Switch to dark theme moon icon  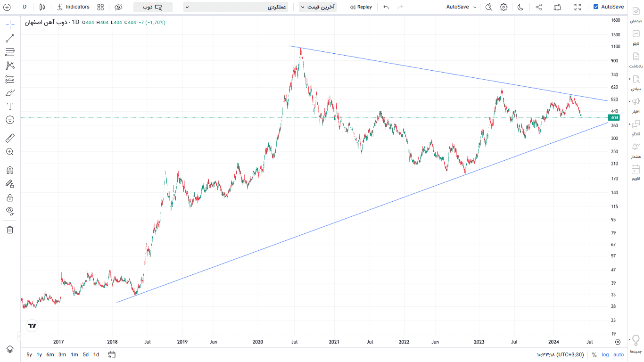click(520, 7)
